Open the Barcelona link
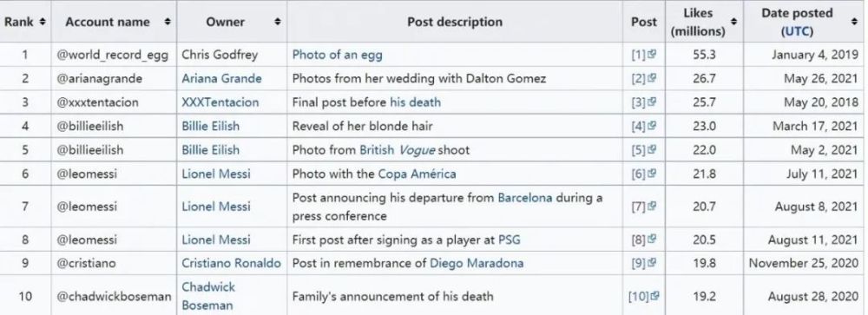 (x=525, y=198)
